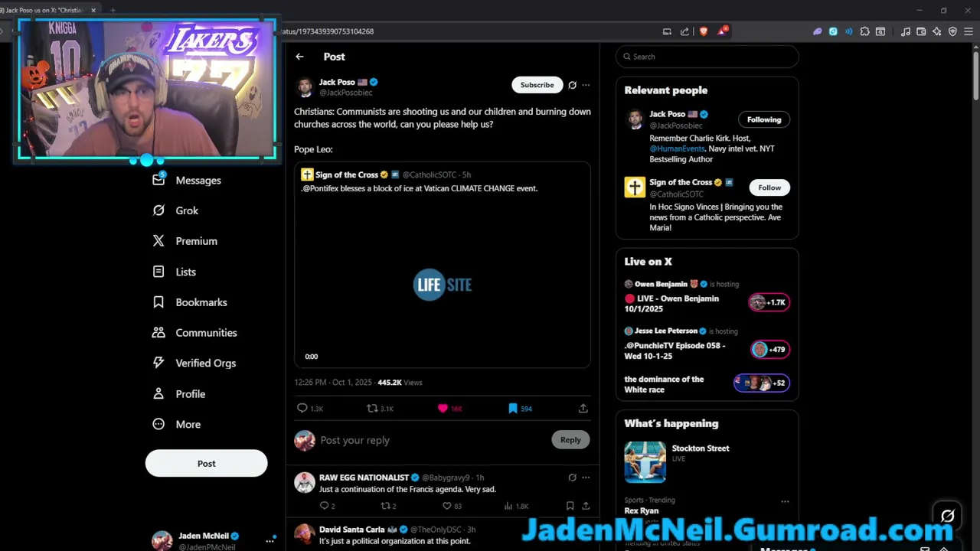Image resolution: width=980 pixels, height=551 pixels.
Task: Open a new browser tab
Action: 113,10
